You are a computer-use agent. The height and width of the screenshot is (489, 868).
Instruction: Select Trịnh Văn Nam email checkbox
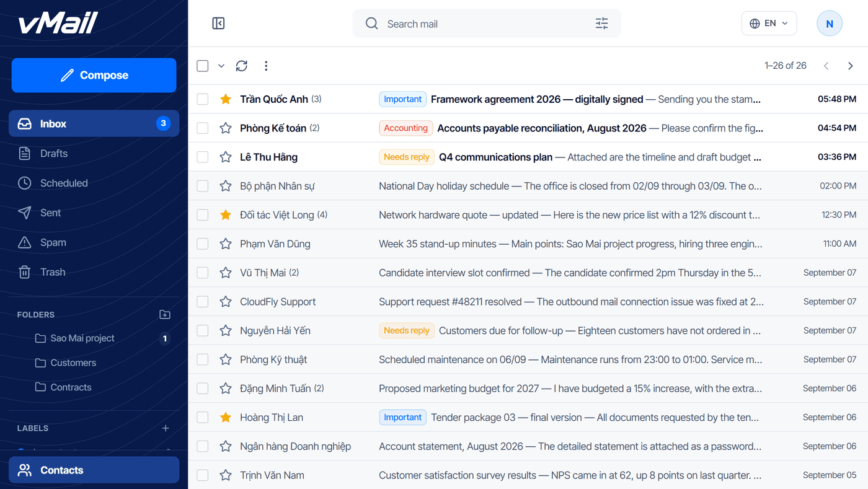click(203, 475)
